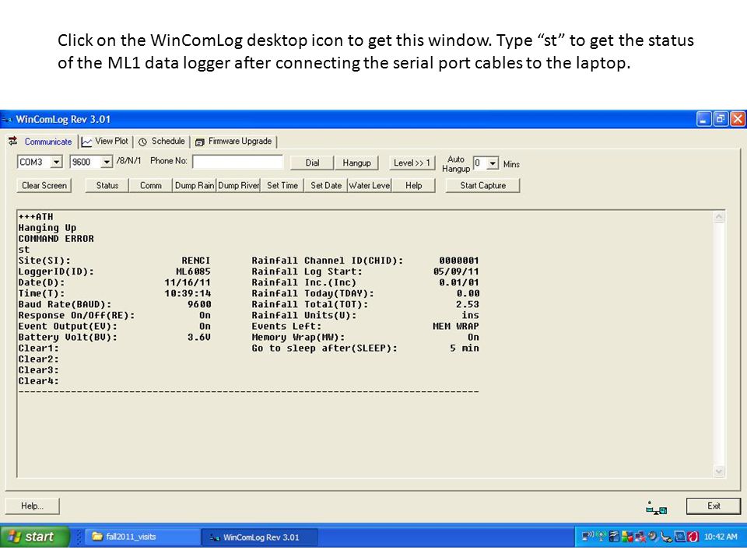Click the Start Capture button
This screenshot has width=747, height=560.
pyautogui.click(x=482, y=186)
